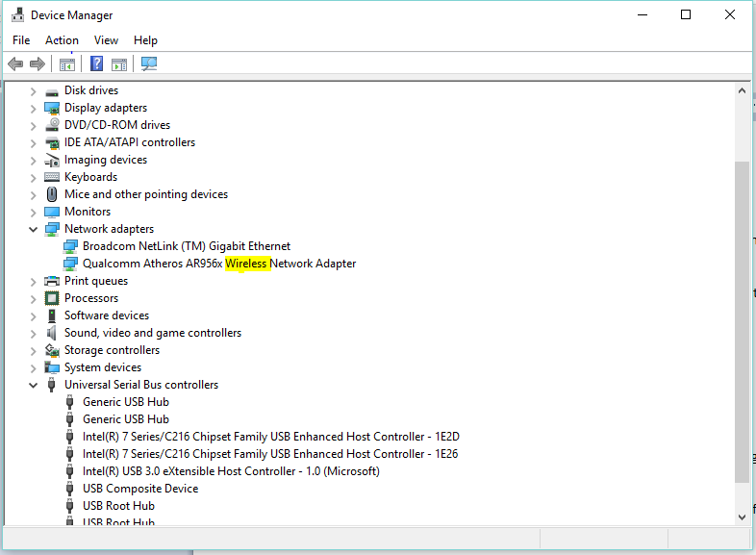Select the Software devices label

(107, 315)
